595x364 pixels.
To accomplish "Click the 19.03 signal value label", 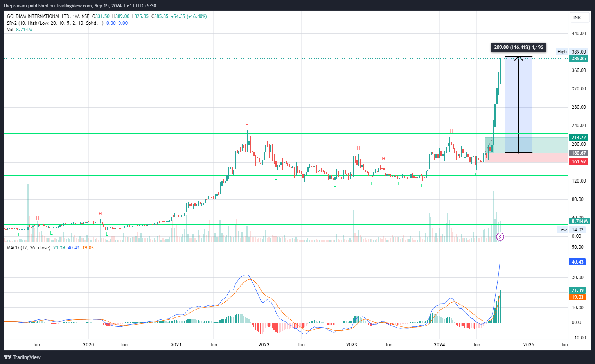I will tap(577, 297).
